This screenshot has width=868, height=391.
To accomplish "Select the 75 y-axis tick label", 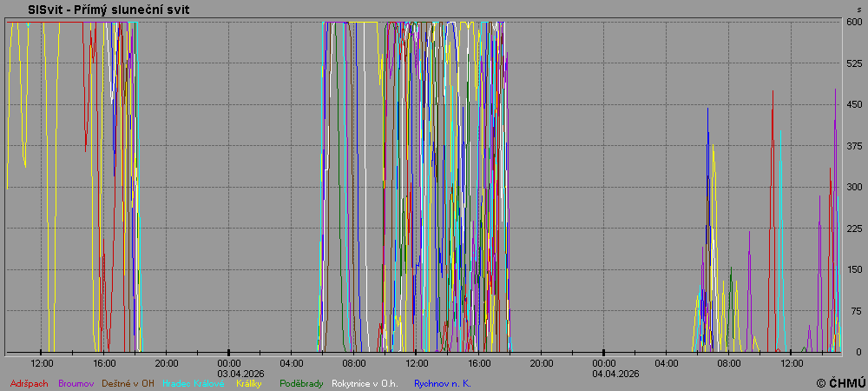I will [857, 311].
